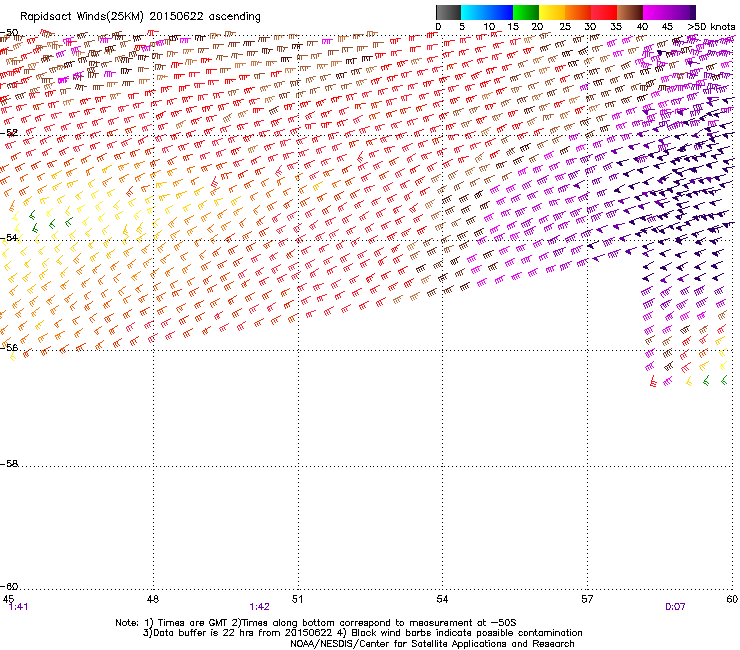The height and width of the screenshot is (650, 740).
Task: Select the "-58" latitude axis label
Action: [x=9, y=464]
